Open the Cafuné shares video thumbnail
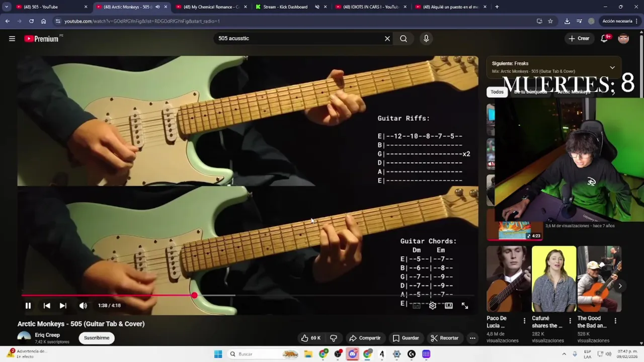Screen dimensions: 644x362 click(554, 279)
